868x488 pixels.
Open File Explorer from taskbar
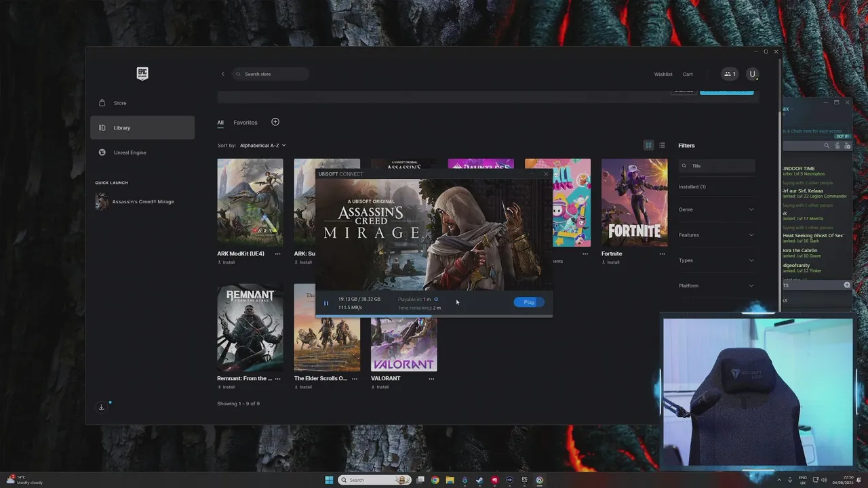450,480
